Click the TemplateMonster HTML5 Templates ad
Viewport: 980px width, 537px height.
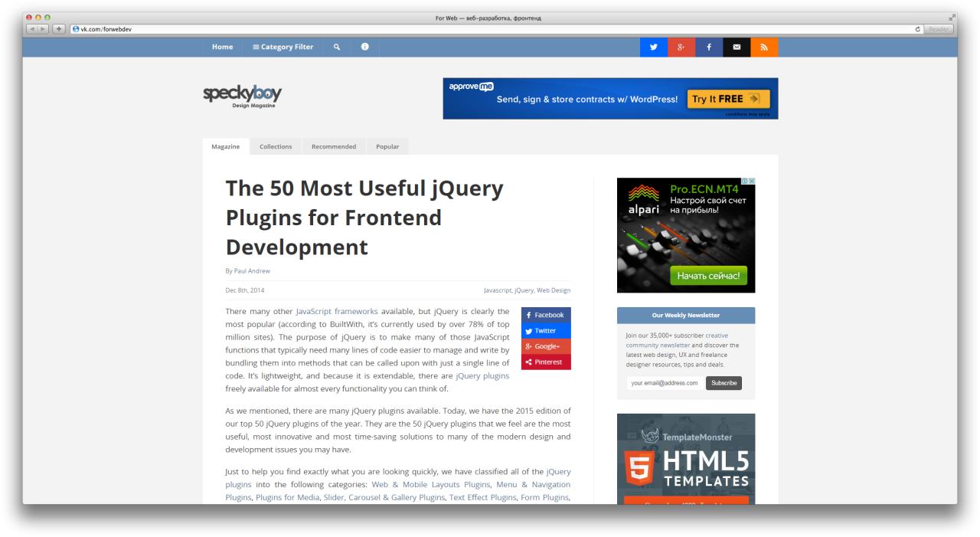(686, 458)
